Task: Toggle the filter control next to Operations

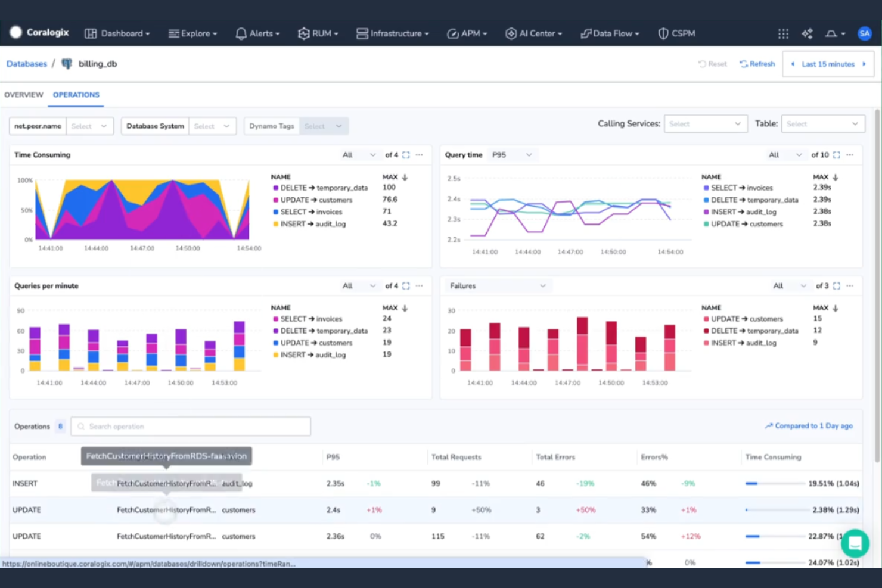Action: coord(60,426)
